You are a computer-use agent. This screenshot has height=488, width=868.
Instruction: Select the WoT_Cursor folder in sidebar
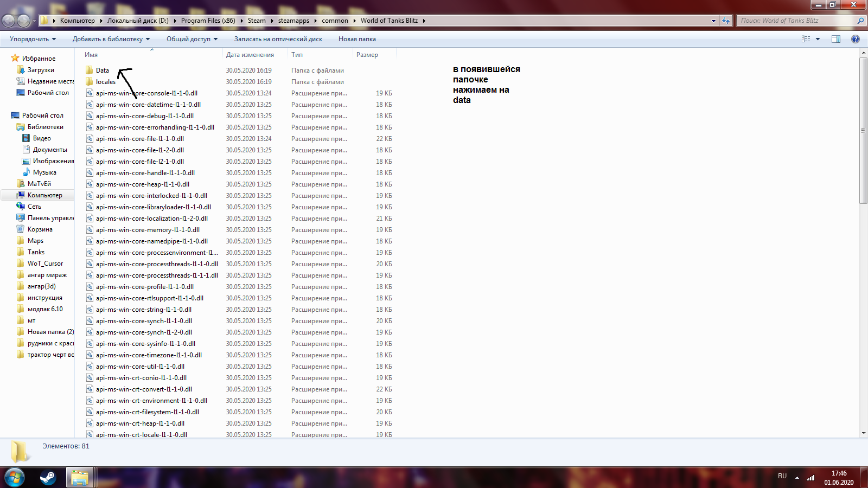pyautogui.click(x=45, y=264)
